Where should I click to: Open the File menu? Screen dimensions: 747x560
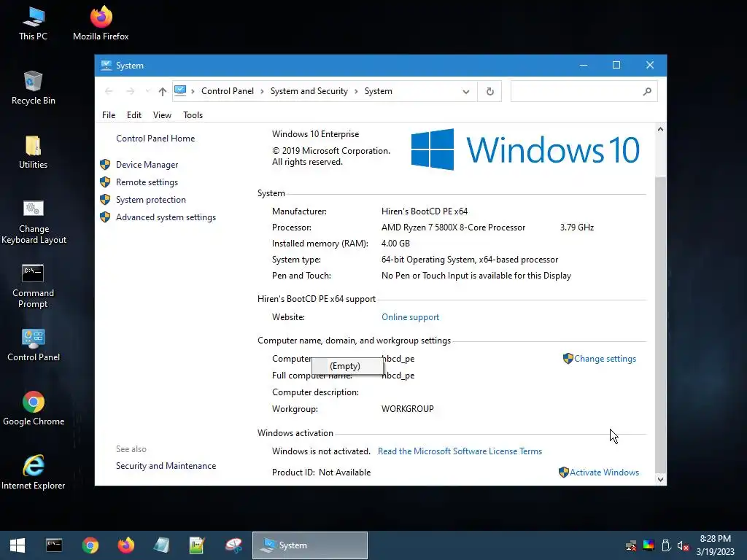click(x=109, y=114)
